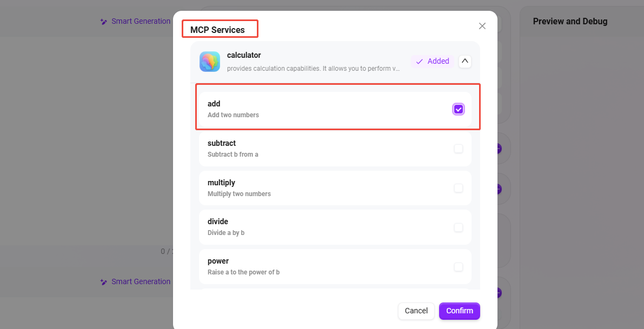644x329 pixels.
Task: Click the calculator service app icon
Action: click(210, 62)
